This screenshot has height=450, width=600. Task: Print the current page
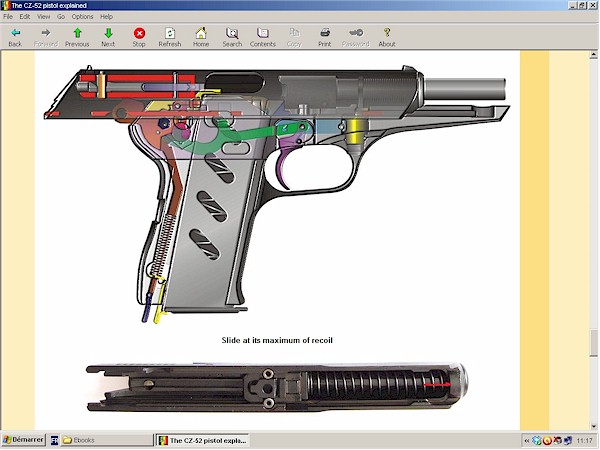click(x=324, y=37)
